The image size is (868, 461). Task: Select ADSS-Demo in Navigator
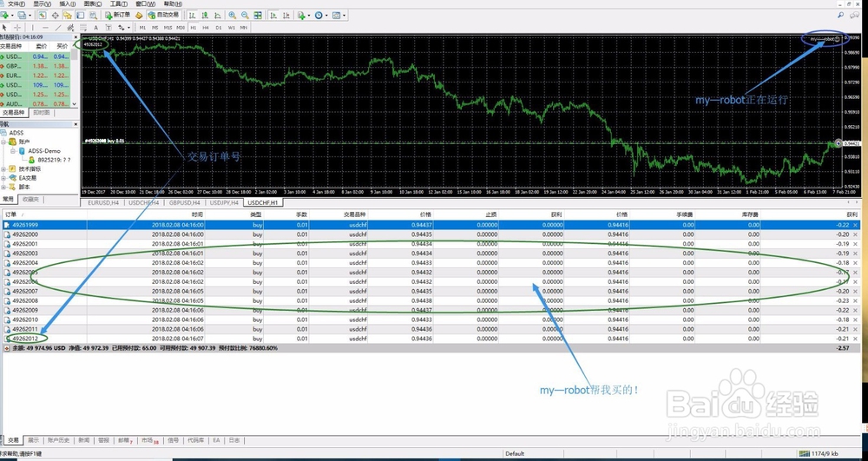[x=44, y=150]
